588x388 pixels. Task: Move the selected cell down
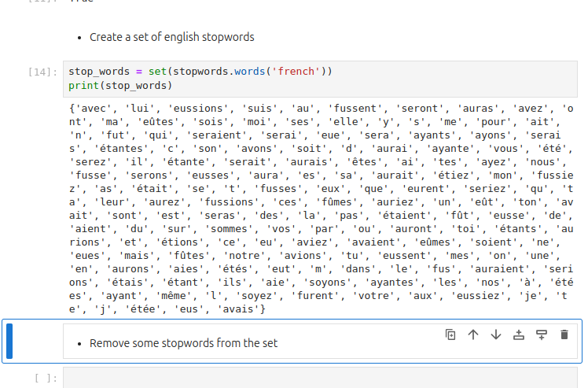(x=496, y=334)
